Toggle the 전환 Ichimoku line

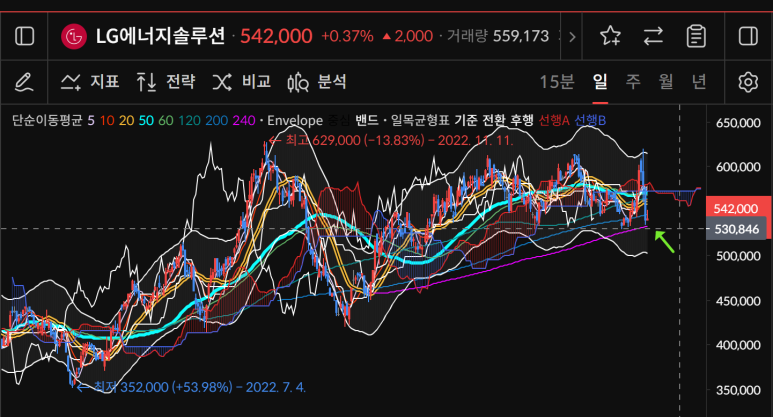pos(493,120)
